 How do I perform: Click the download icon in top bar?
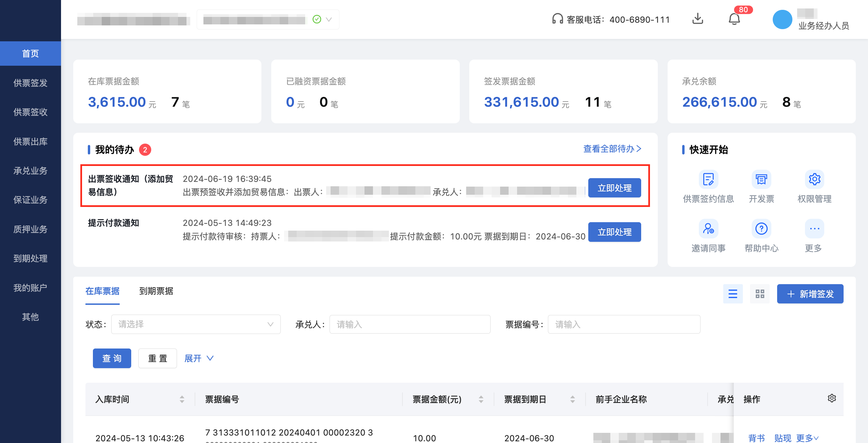(697, 19)
